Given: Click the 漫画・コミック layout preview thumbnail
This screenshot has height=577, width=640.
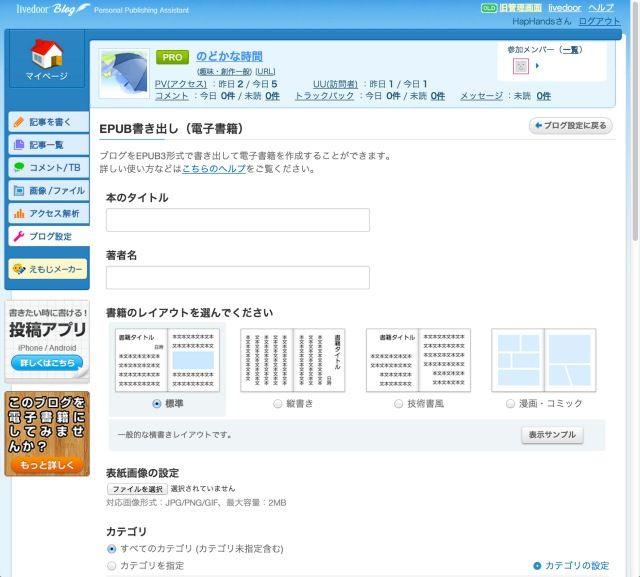Looking at the screenshot, I should click(544, 360).
